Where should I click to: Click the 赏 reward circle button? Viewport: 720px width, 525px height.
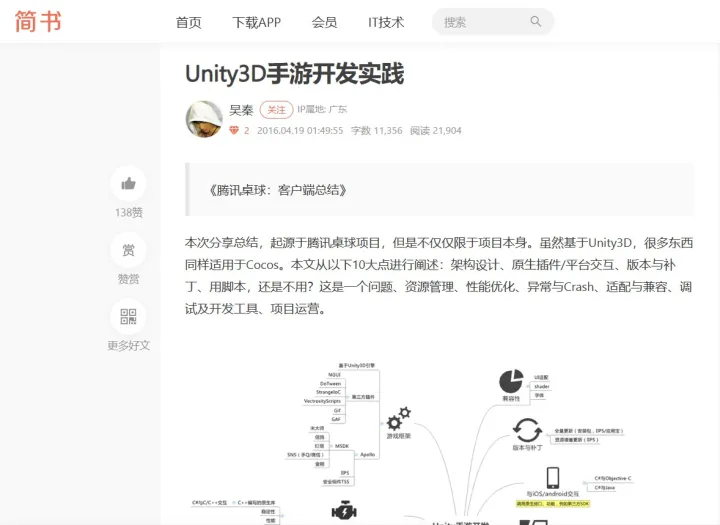pos(128,250)
